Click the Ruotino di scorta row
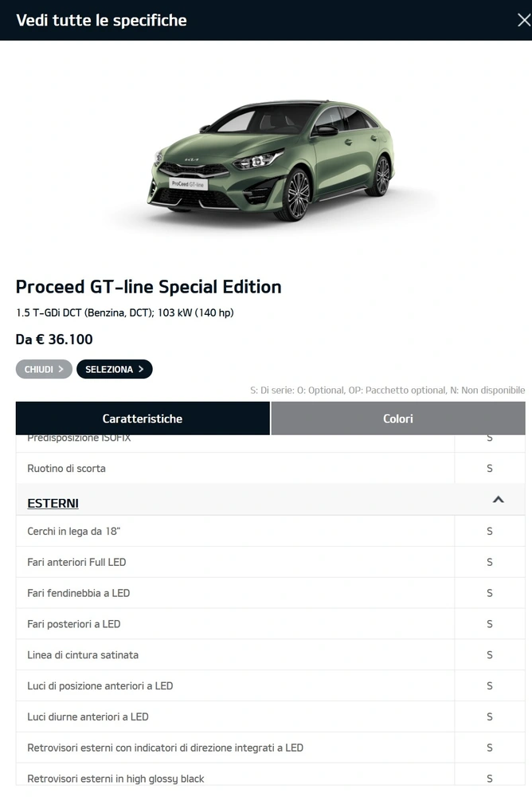 point(270,468)
